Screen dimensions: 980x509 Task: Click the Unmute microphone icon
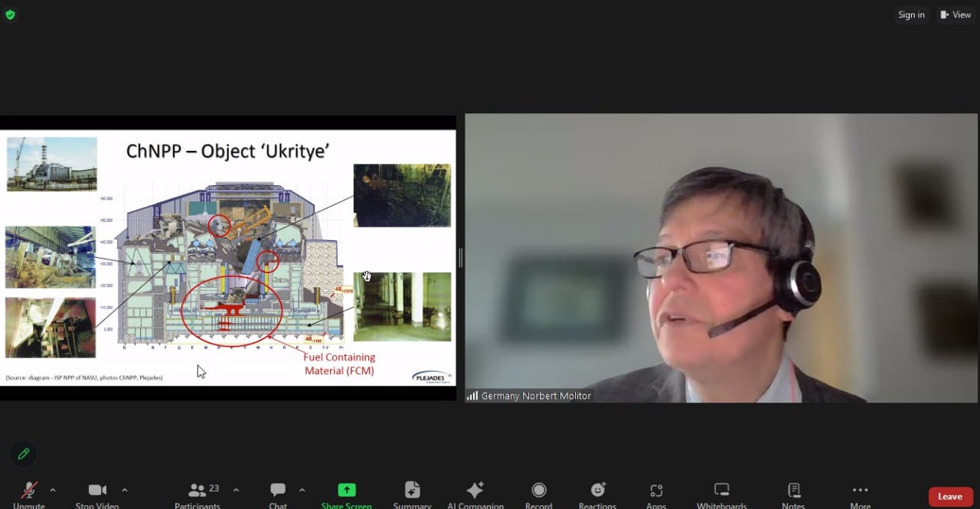(x=29, y=491)
